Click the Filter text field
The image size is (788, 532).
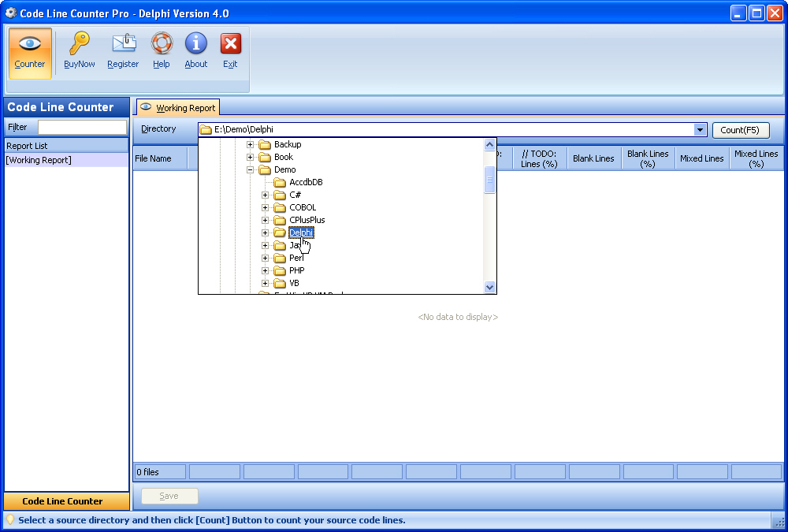click(82, 127)
